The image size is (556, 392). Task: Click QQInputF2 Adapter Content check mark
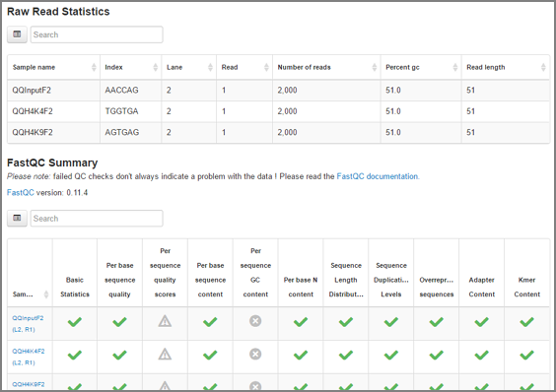481,322
